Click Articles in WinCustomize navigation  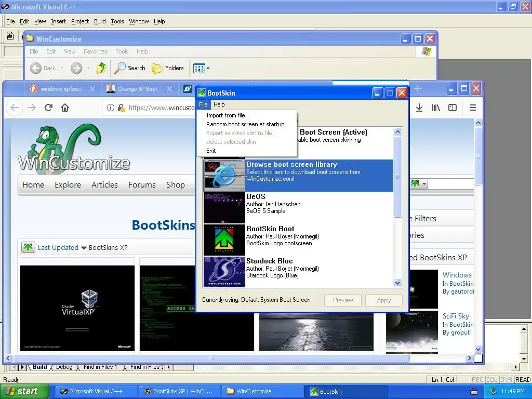tap(104, 185)
